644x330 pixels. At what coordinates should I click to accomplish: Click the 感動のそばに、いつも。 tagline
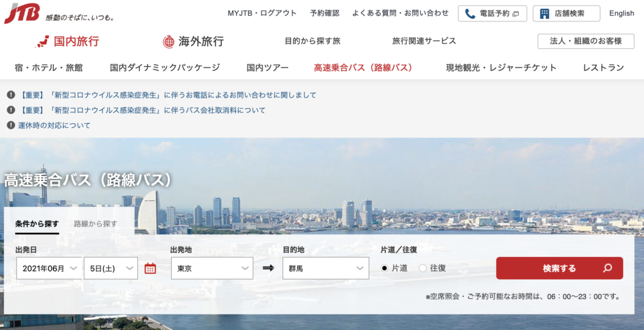point(80,18)
